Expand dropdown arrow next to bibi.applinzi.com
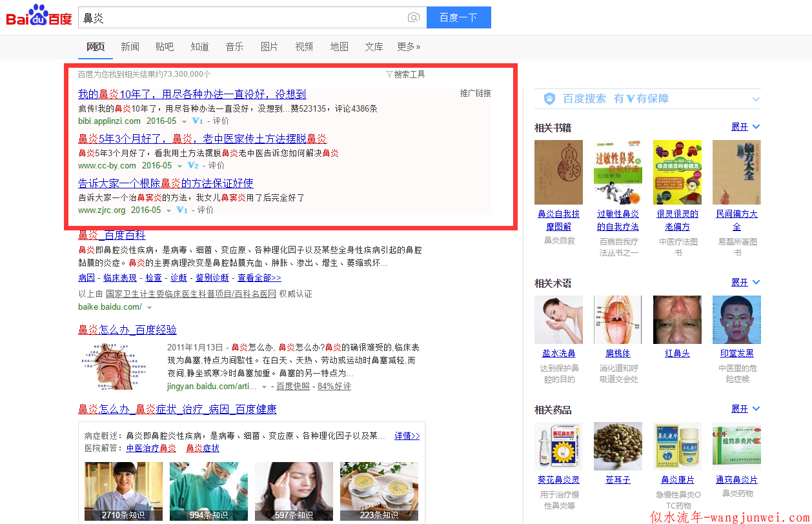812x524 pixels. (184, 121)
